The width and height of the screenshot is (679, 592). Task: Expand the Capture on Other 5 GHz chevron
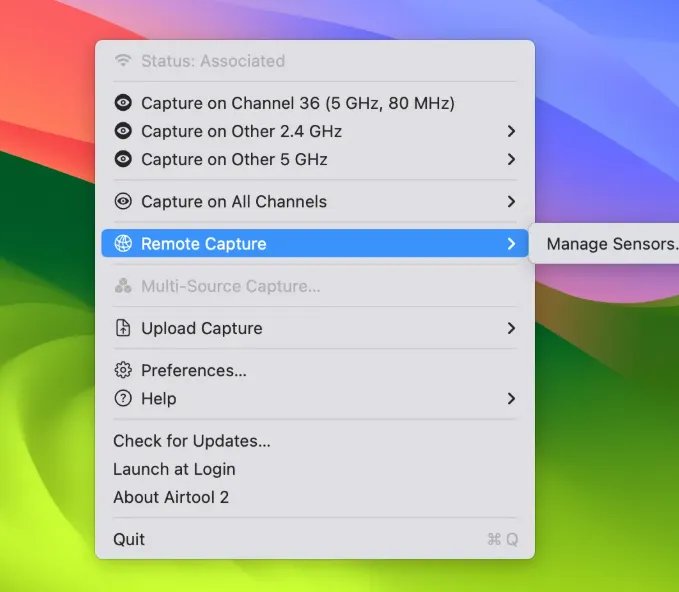(511, 159)
